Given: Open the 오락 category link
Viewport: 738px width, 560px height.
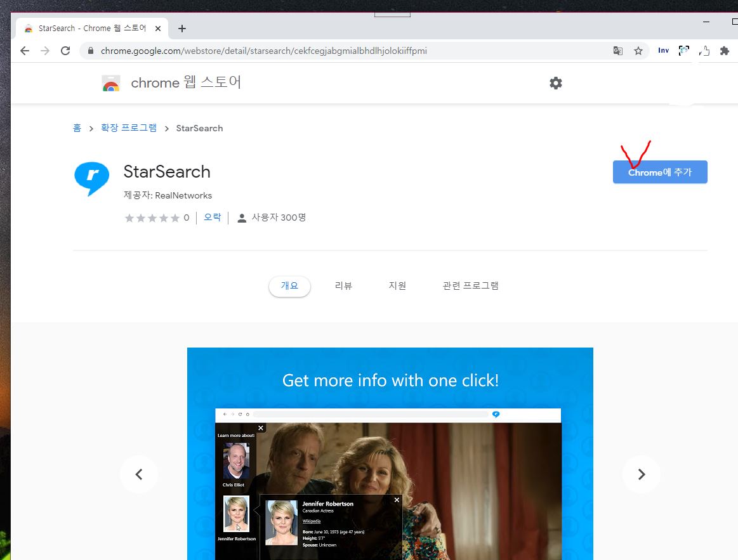Looking at the screenshot, I should pyautogui.click(x=213, y=218).
